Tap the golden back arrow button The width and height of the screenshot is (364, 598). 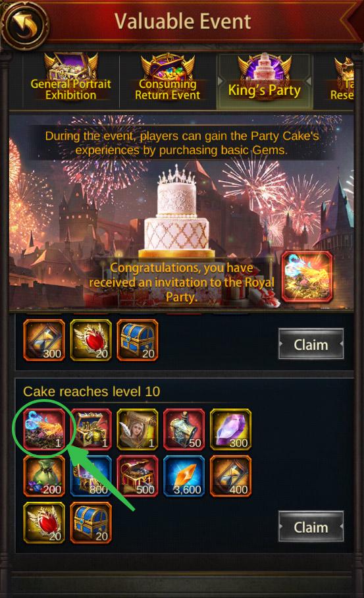(26, 24)
